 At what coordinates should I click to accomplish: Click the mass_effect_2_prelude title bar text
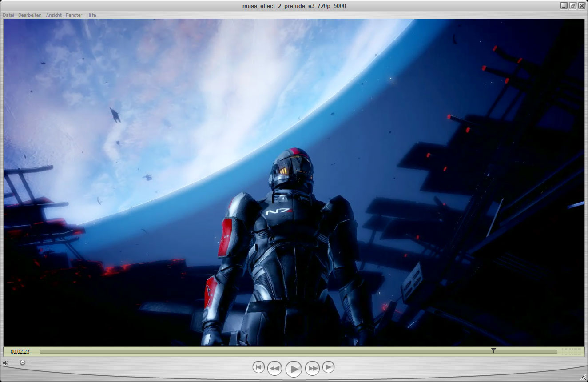coord(294,6)
